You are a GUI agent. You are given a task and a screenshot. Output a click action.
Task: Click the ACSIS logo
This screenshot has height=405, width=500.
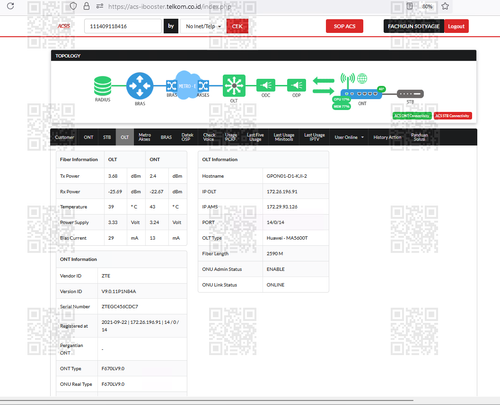click(x=64, y=26)
